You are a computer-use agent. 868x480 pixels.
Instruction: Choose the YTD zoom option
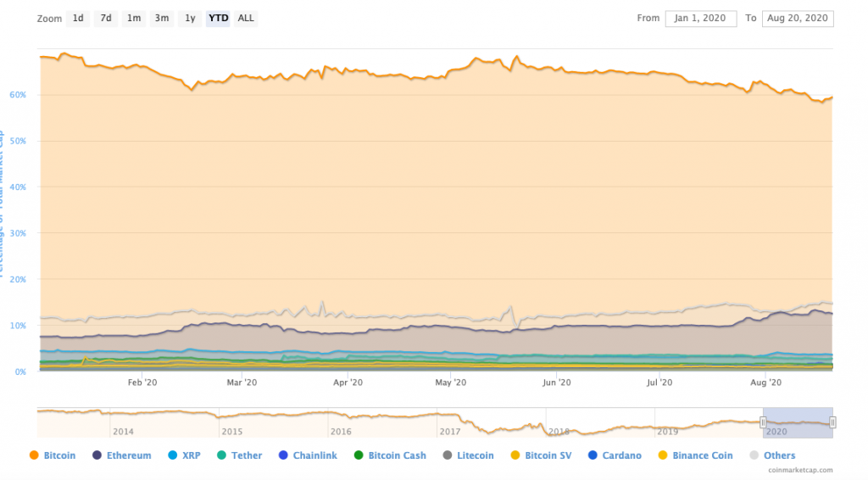coord(218,19)
